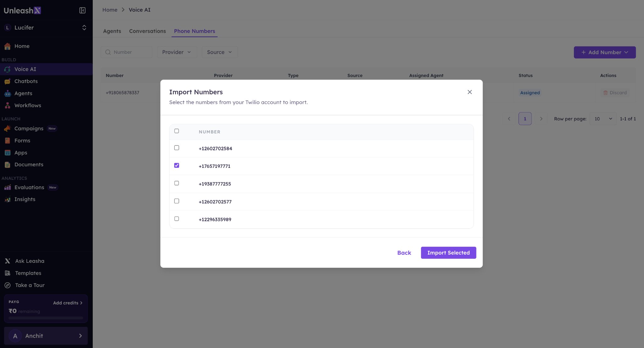This screenshot has width=644, height=348.
Task: Go to next page arrow
Action: pos(541,119)
